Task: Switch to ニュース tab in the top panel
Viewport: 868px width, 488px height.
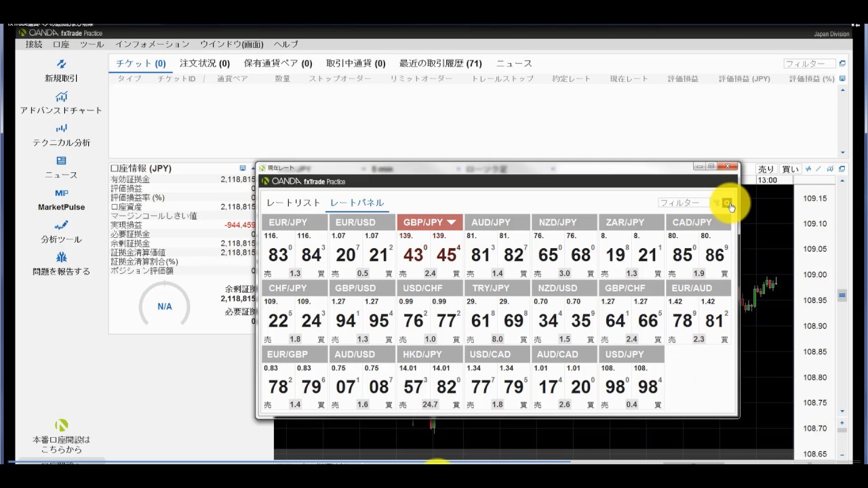Action: point(514,63)
